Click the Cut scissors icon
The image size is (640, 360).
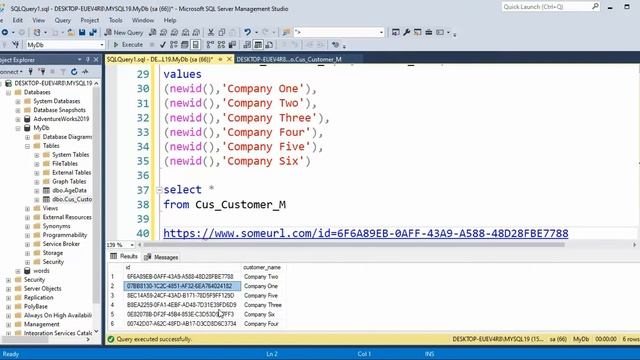[211, 32]
